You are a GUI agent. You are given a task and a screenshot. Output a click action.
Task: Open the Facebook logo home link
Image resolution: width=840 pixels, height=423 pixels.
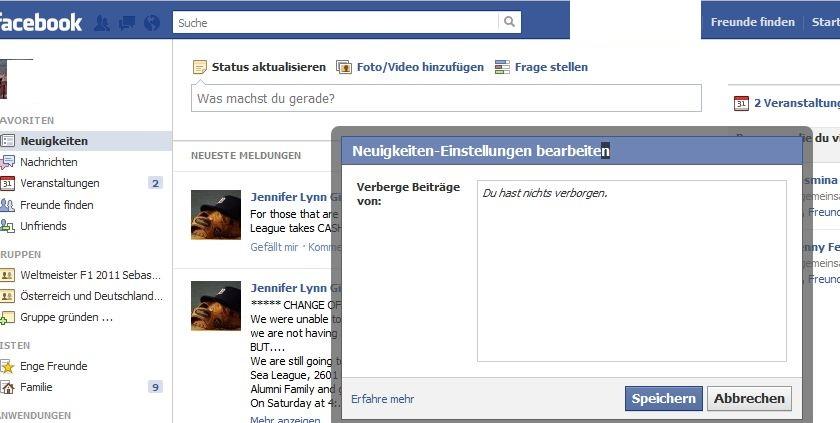41,22
